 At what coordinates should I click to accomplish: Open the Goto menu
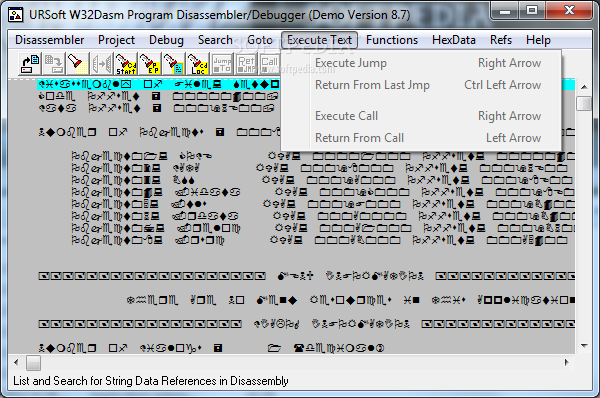pos(260,40)
